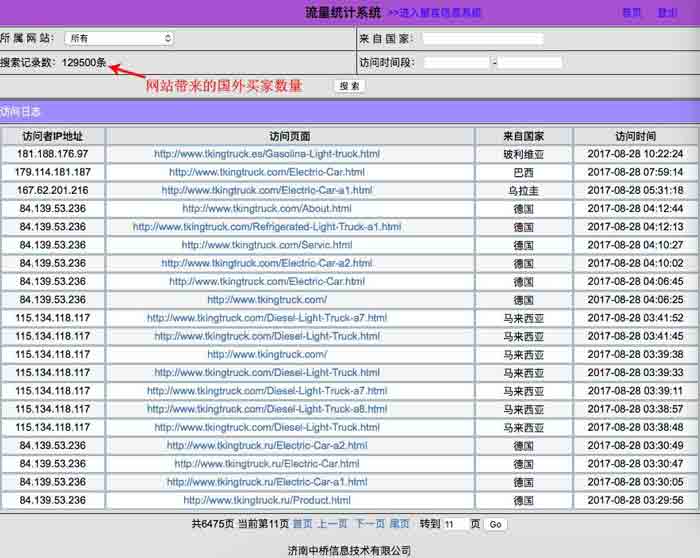Jump to the 尾页 last page link
700x558 pixels.
coord(399,524)
